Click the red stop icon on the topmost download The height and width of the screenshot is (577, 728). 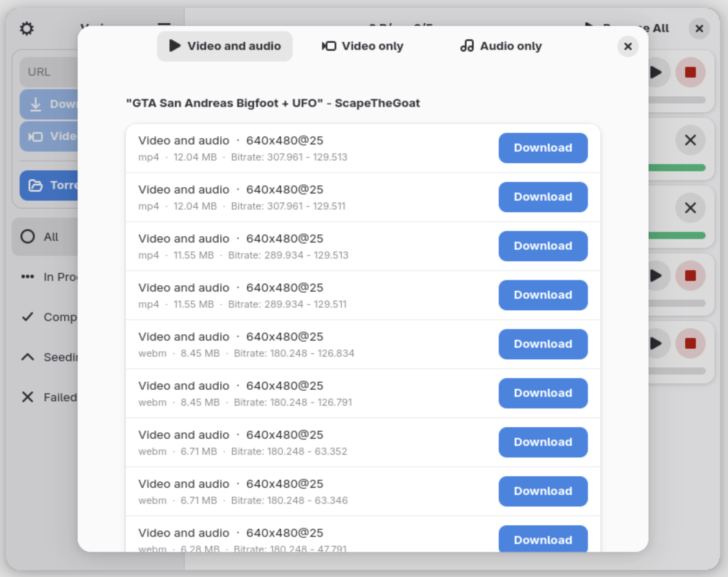[690, 72]
